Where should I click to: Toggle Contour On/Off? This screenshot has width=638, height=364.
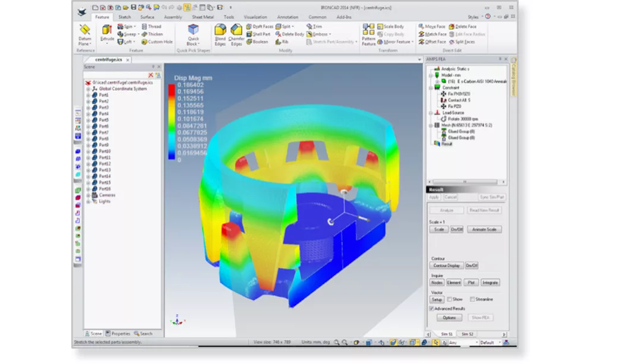pos(472,265)
